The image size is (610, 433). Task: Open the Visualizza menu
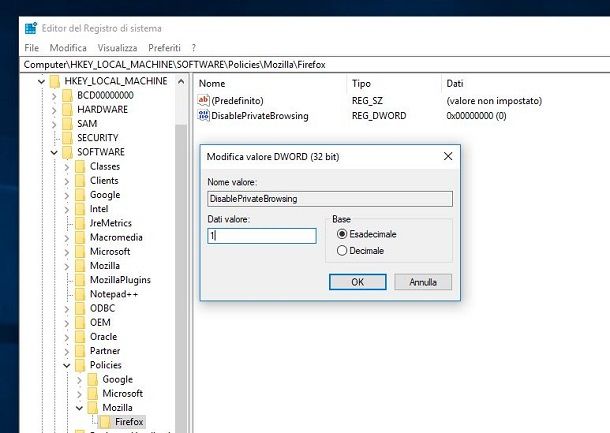(x=117, y=48)
